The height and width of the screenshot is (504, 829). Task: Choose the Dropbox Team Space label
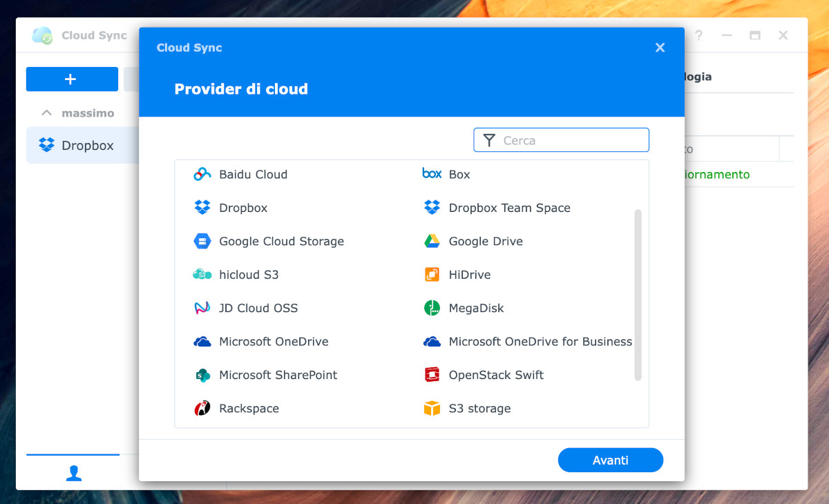[x=510, y=208]
